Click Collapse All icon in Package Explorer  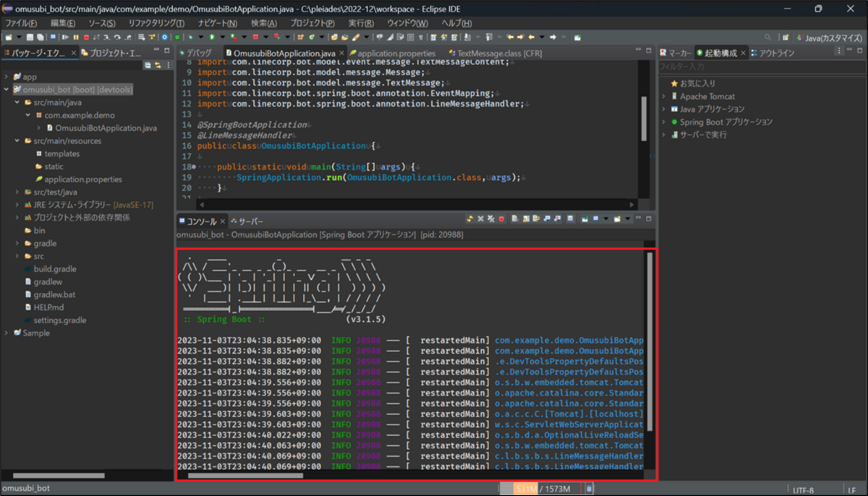148,65
